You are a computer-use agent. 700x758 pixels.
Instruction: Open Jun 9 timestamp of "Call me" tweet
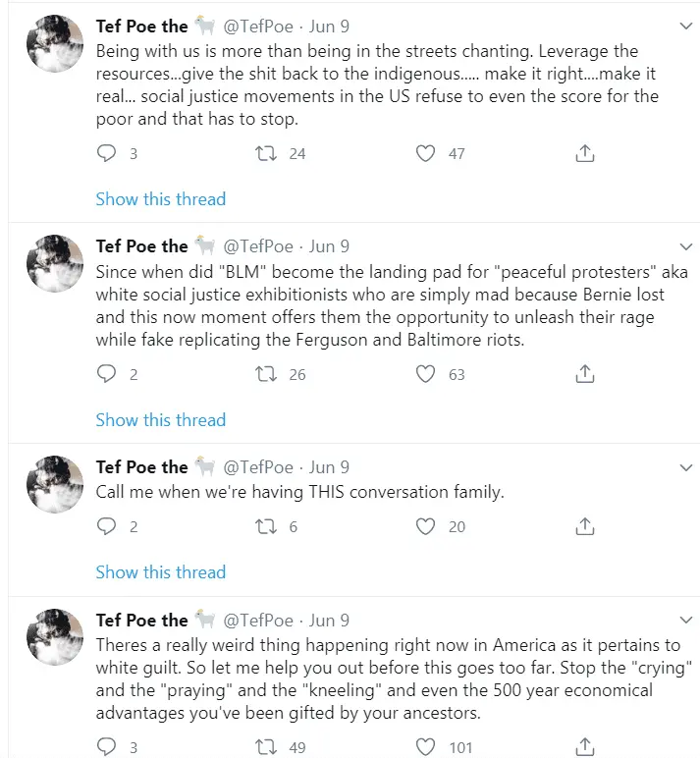[x=329, y=467]
